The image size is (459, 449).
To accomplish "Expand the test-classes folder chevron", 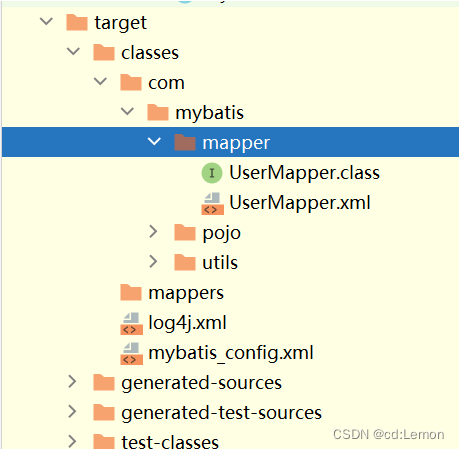I will pyautogui.click(x=72, y=441).
